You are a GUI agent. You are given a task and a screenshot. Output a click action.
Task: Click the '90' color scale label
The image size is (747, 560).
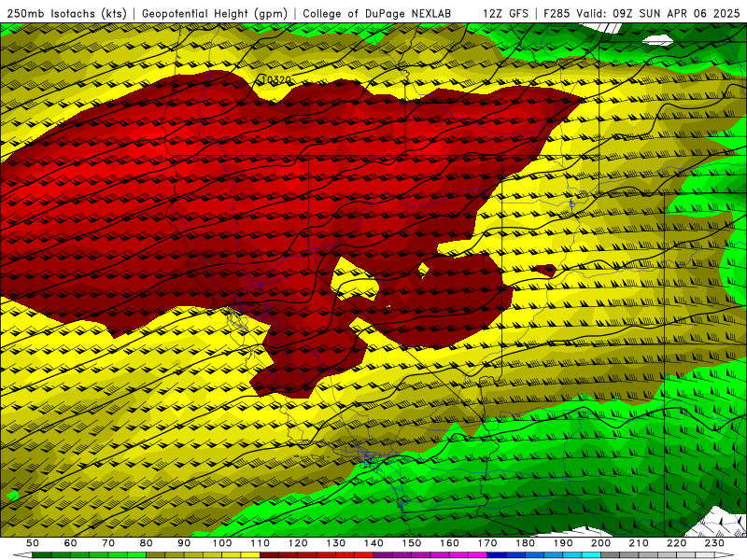point(184,543)
